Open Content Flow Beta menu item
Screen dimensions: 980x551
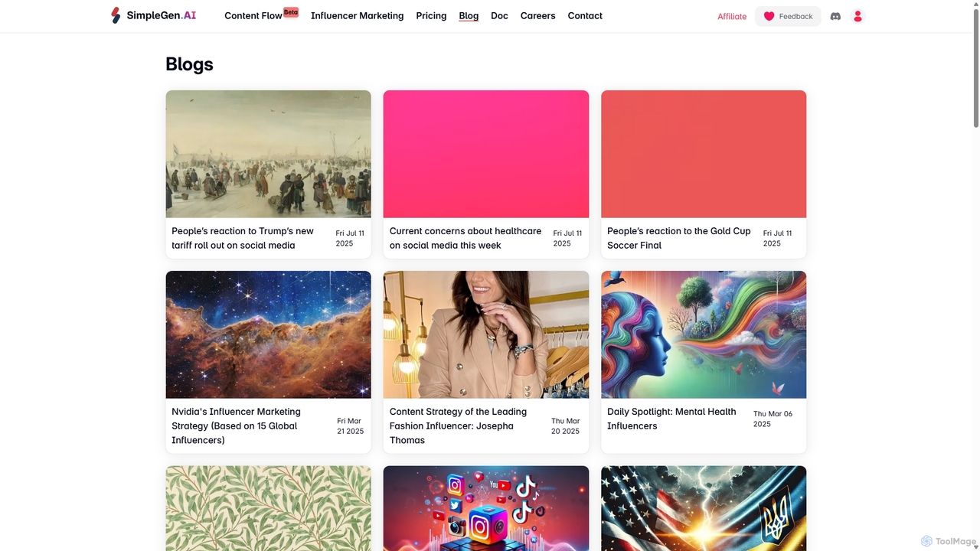[260, 15]
